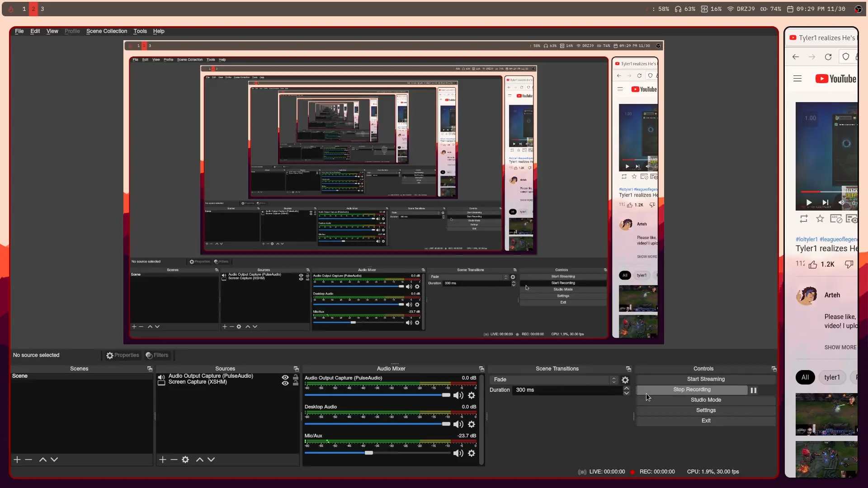Pause recording with the pause icon
Viewport: 868px width, 488px height.
point(753,390)
